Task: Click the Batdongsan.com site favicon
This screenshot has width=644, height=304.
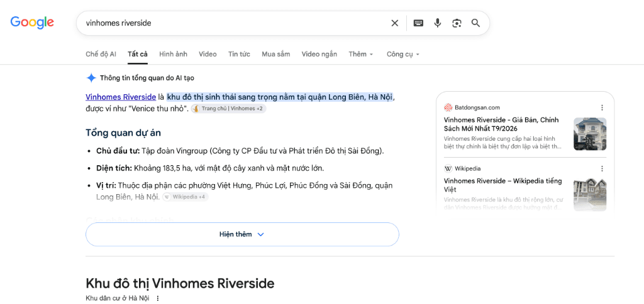Action: click(x=448, y=107)
